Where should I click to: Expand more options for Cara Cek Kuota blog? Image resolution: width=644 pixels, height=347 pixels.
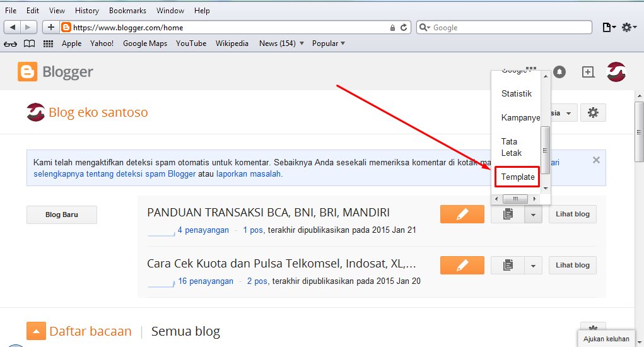(x=533, y=266)
